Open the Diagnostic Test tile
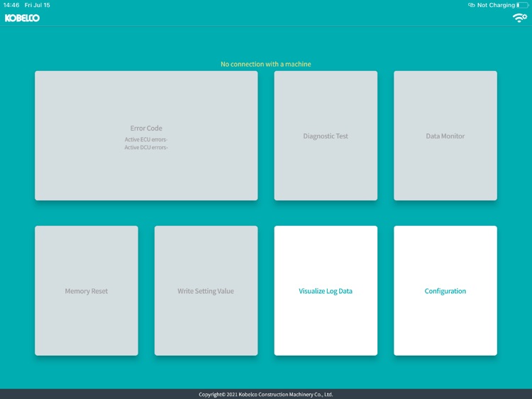Screen dimensions: 532x399 click(326, 136)
